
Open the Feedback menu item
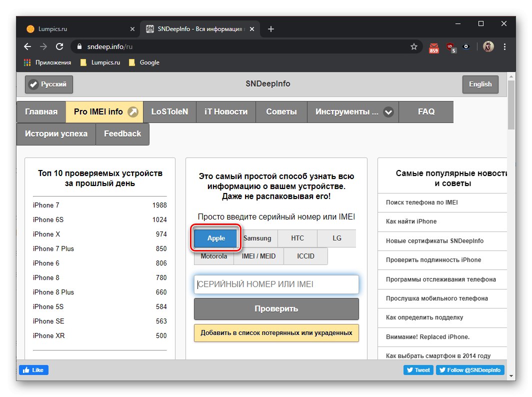(x=122, y=133)
